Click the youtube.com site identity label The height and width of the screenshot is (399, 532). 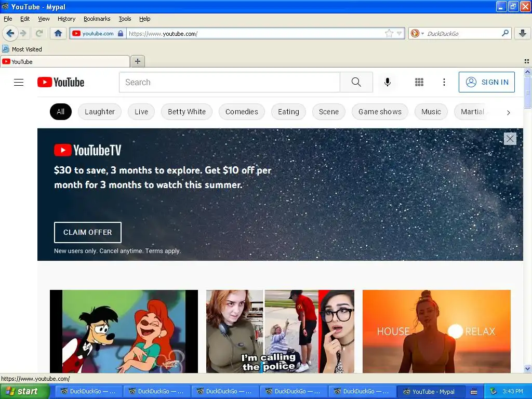(x=98, y=33)
